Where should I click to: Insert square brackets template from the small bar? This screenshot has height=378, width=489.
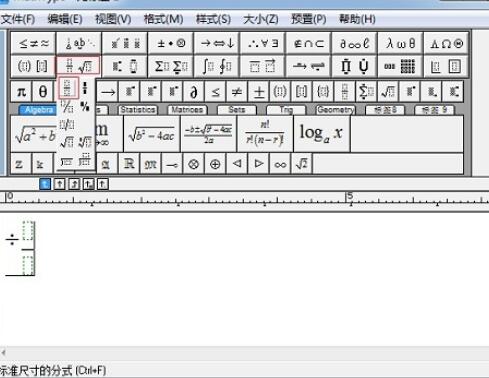click(301, 91)
